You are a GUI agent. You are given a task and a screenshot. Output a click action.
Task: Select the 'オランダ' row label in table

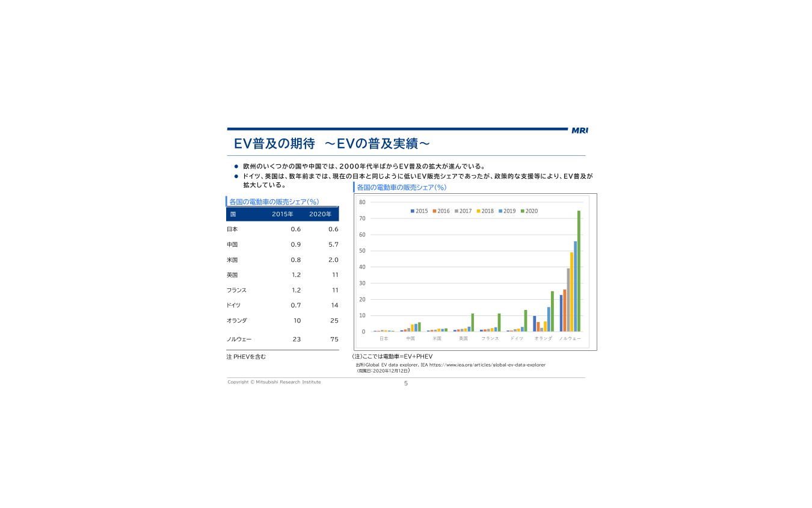(236, 321)
